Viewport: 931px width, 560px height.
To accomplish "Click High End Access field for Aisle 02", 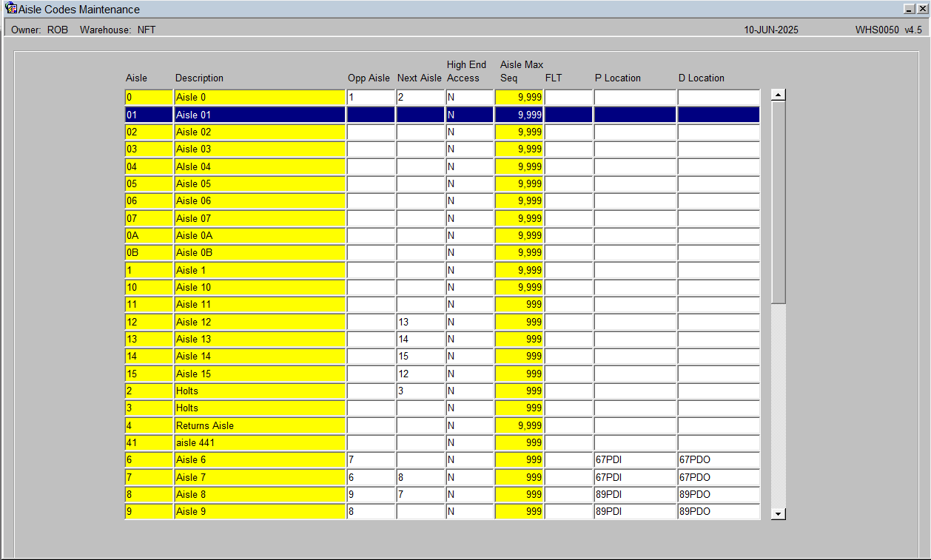I will click(470, 132).
